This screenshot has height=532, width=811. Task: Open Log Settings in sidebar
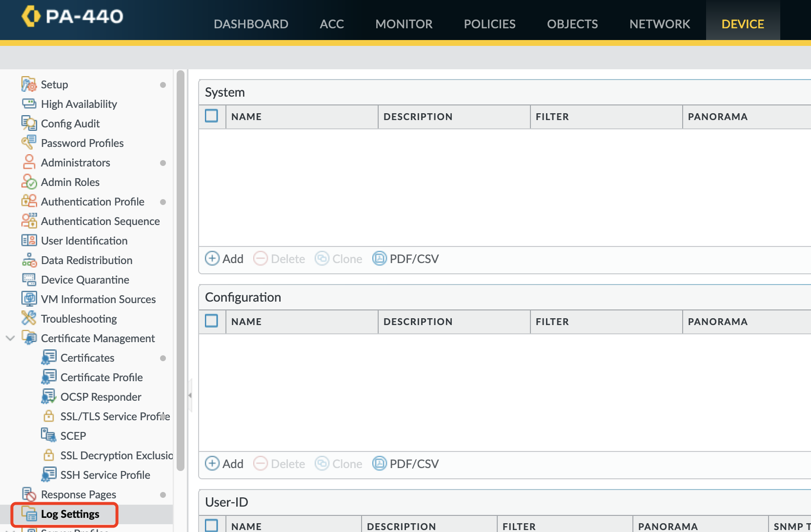70,514
